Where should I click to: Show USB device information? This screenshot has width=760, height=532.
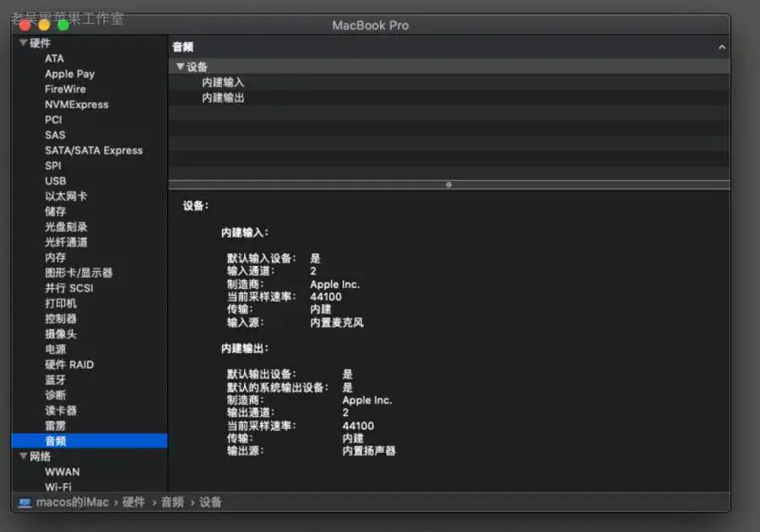pos(55,182)
